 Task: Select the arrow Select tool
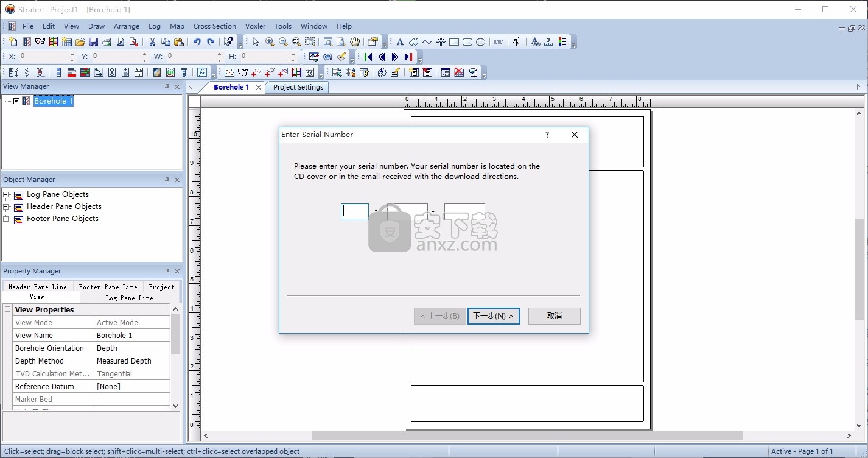[x=256, y=42]
